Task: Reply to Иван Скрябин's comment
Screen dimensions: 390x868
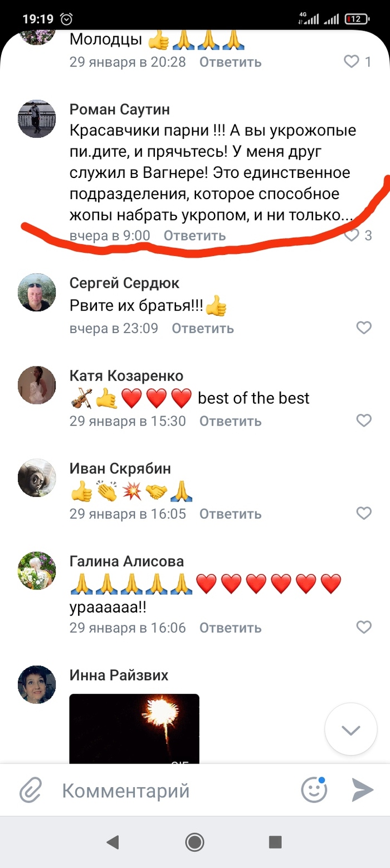Action: (x=231, y=513)
